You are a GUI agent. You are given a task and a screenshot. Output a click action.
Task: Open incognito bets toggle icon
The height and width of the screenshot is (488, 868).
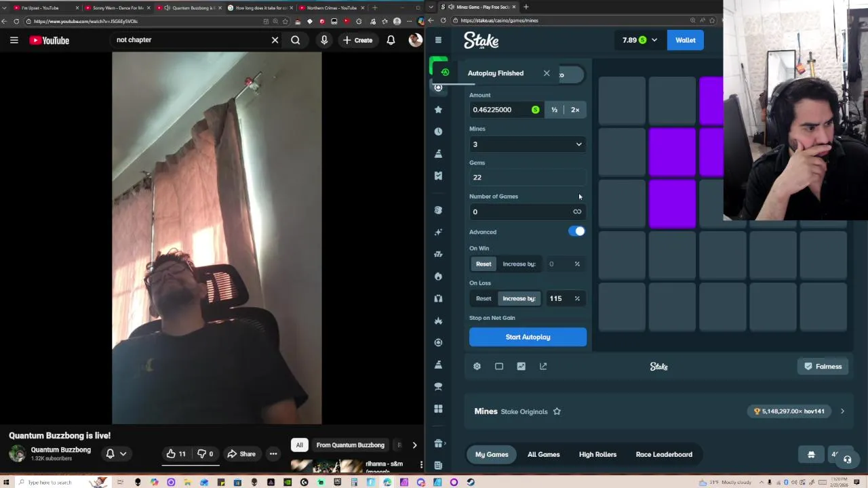coord(811,454)
